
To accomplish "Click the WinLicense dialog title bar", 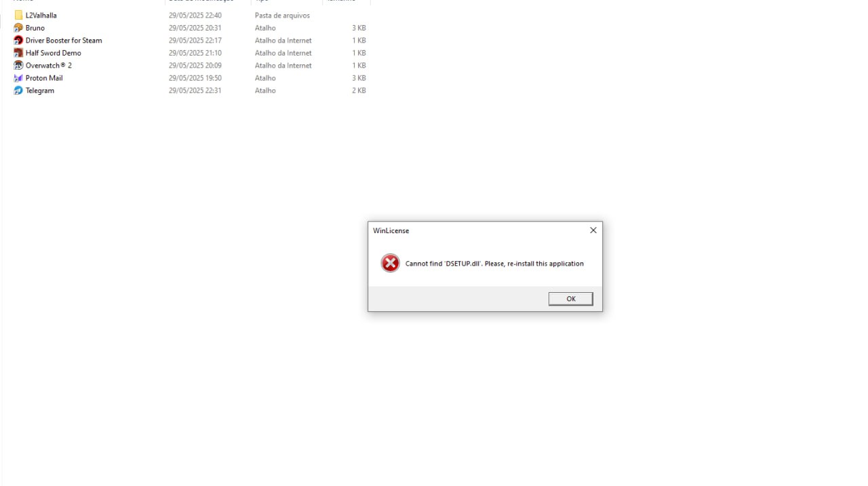I will (476, 230).
